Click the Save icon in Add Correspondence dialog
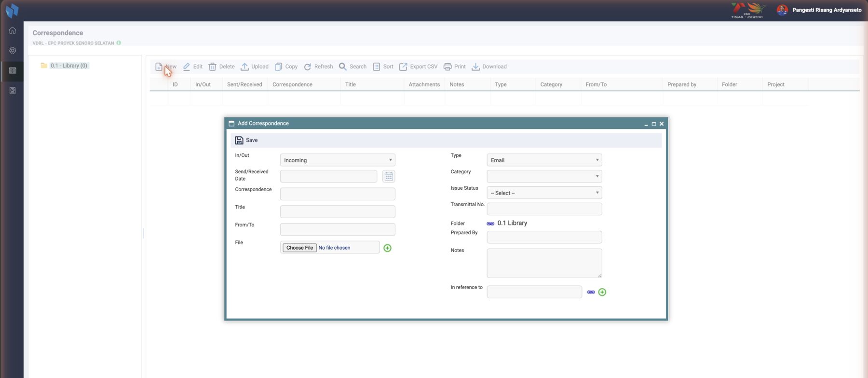This screenshot has width=868, height=378. point(239,140)
